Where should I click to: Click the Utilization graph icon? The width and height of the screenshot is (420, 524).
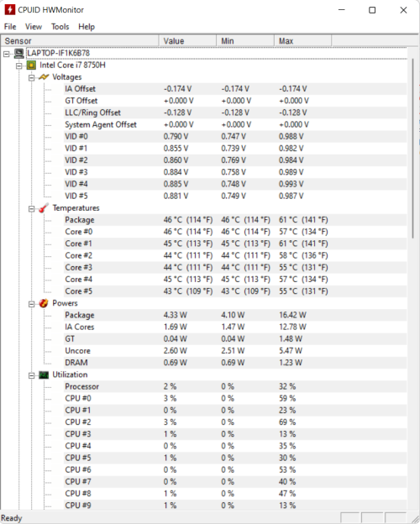pyautogui.click(x=44, y=375)
